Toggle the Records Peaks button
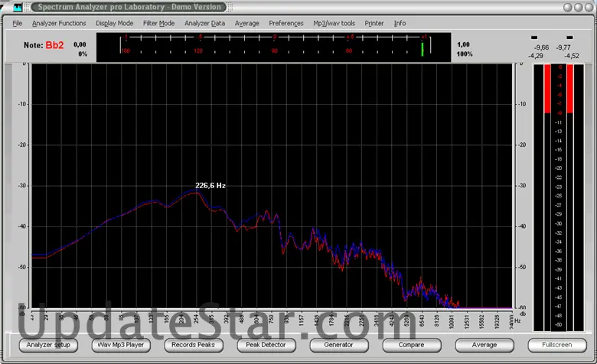Viewport: 597px width, 364px height. point(193,345)
